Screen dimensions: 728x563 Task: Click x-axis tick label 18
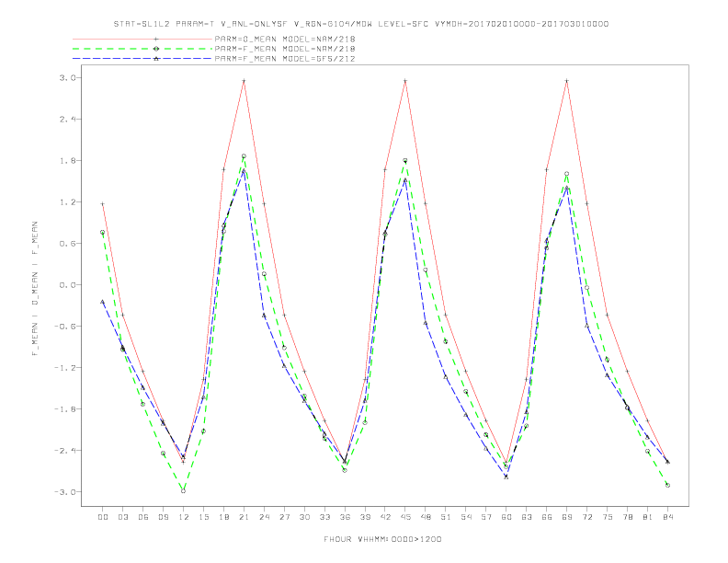point(223,517)
